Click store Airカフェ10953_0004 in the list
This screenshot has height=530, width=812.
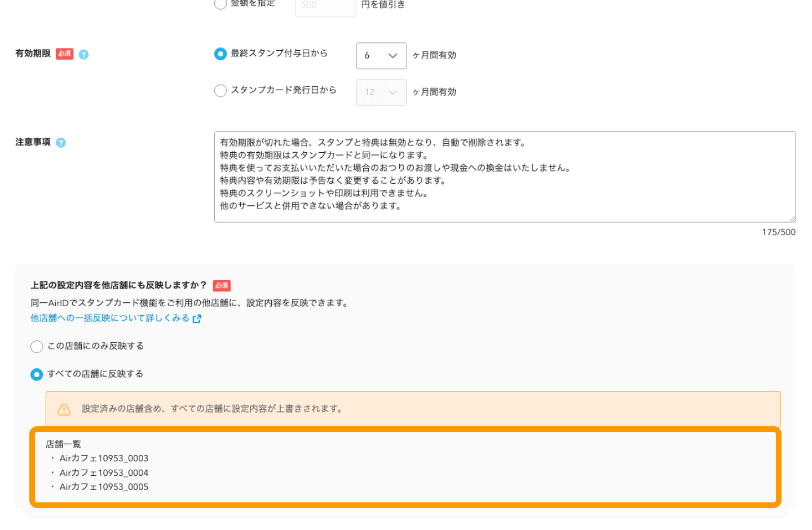click(104, 473)
